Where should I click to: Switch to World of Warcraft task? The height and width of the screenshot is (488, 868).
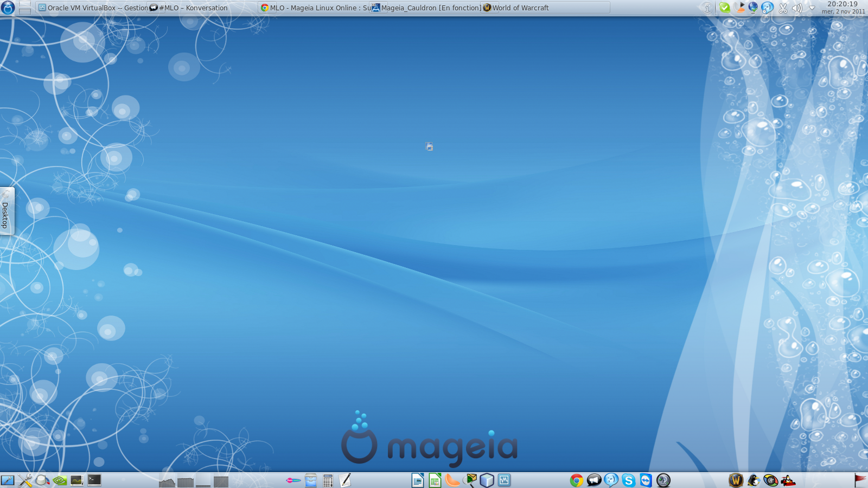(545, 8)
